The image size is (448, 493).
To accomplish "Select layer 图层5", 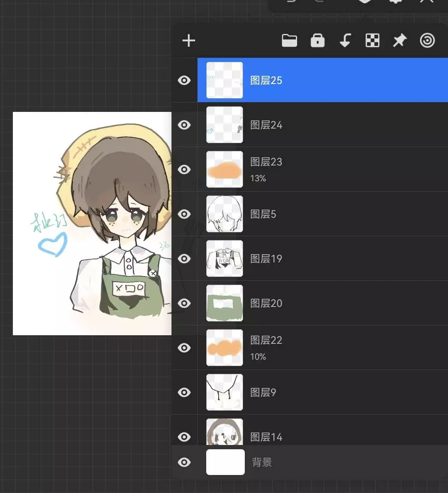I will (x=322, y=214).
